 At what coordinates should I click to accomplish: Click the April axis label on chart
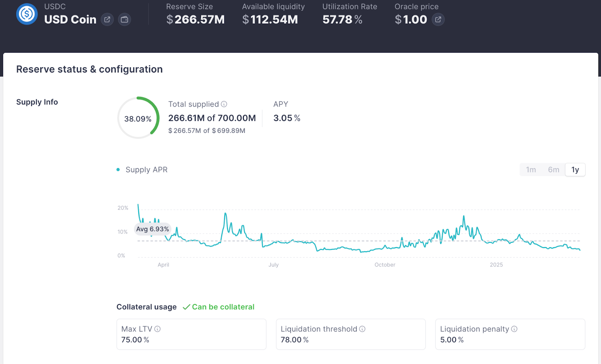click(x=163, y=265)
